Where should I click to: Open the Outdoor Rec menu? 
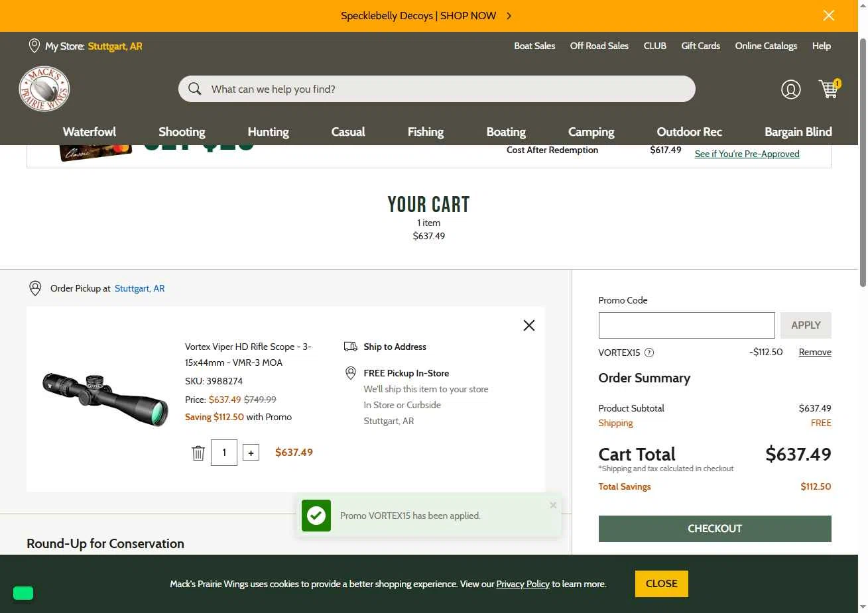point(690,131)
